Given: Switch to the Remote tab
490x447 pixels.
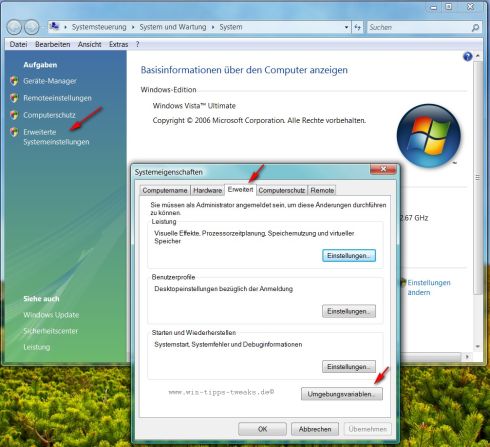Looking at the screenshot, I should 322,190.
